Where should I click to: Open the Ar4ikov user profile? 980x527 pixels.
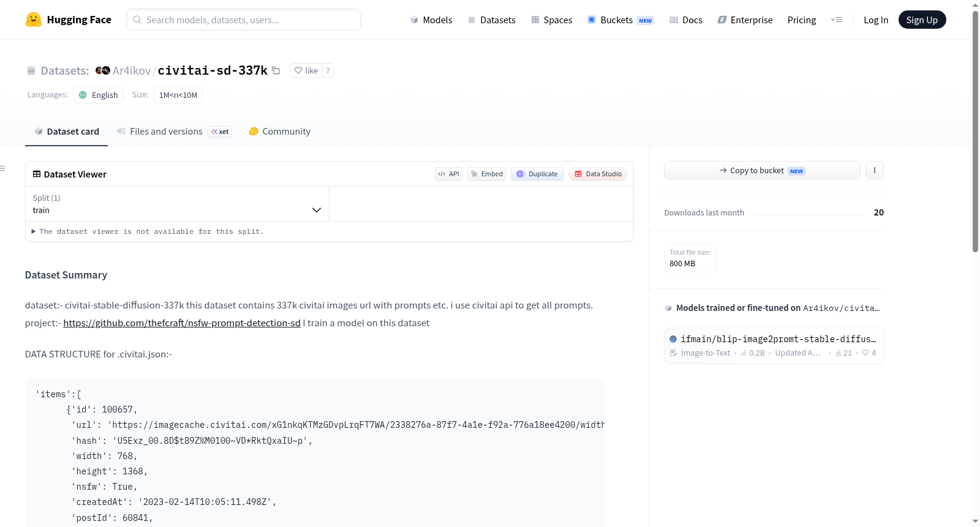pos(131,70)
